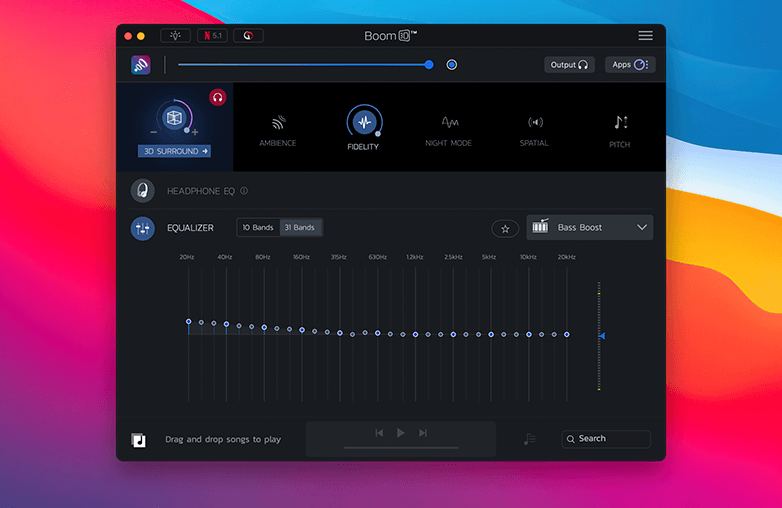Open the Apps volume controller

(x=630, y=65)
